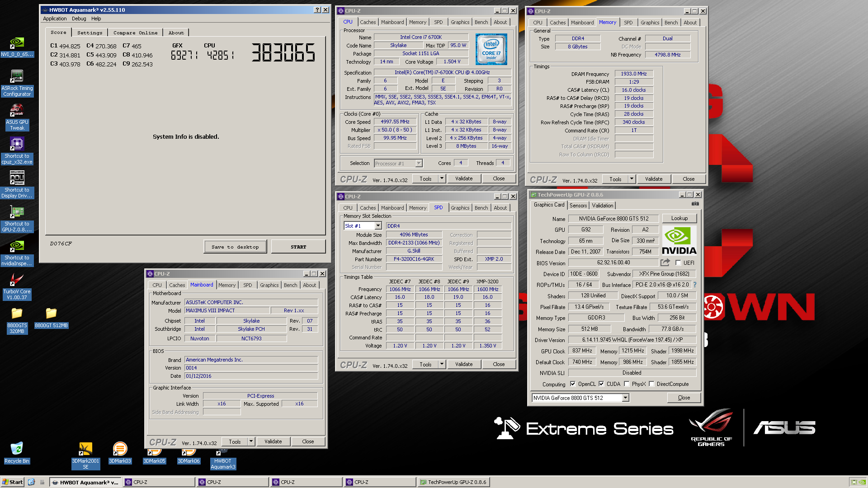Select 3DMark03 desktop icon
Viewport: 868px width, 488px height.
pos(120,453)
